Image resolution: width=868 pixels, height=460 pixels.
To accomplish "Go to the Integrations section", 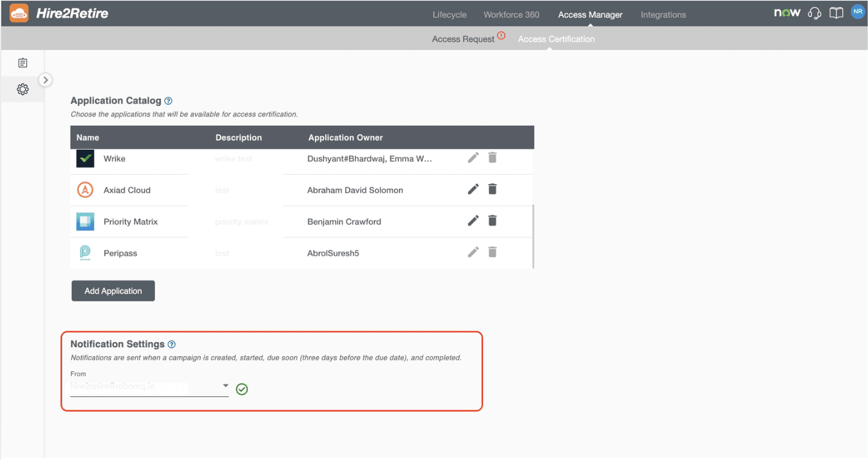I will pos(663,14).
